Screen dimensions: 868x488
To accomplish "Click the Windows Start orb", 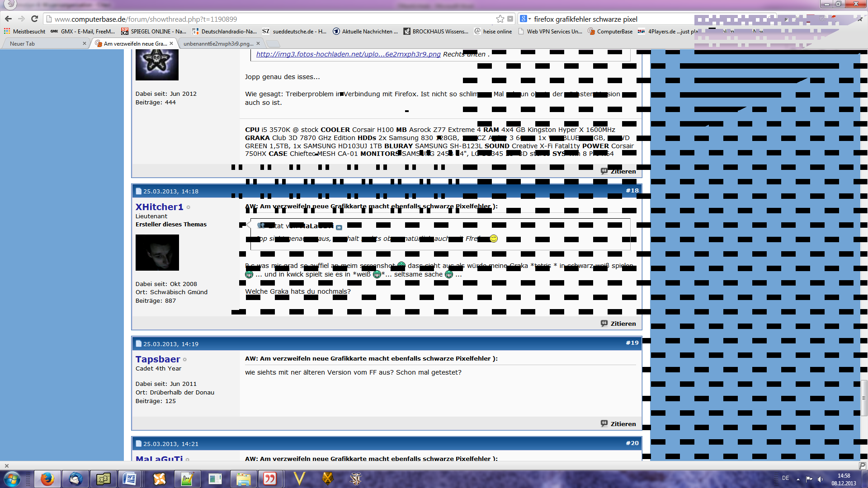I will pyautogui.click(x=12, y=479).
